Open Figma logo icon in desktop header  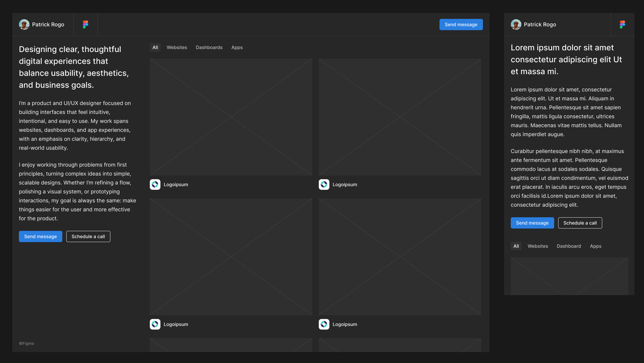tap(85, 25)
